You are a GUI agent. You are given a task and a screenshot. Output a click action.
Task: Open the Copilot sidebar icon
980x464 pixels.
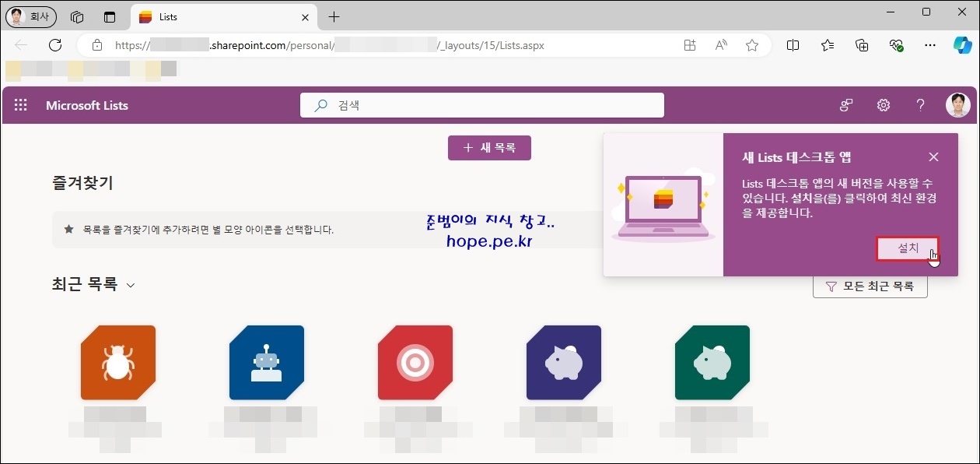tap(963, 45)
